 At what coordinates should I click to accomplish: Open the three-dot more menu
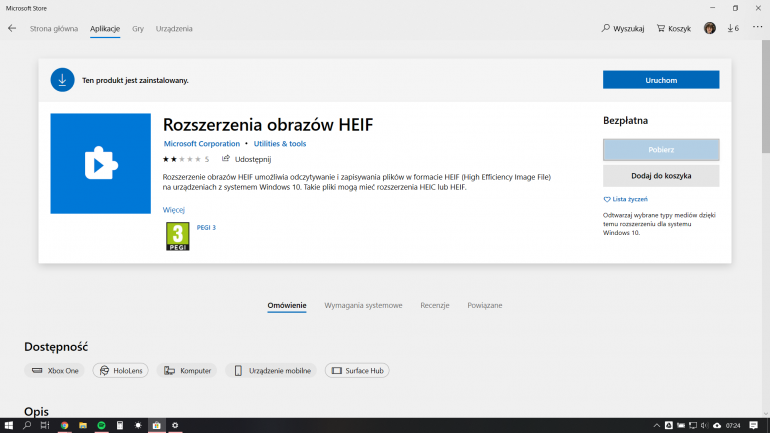[757, 27]
